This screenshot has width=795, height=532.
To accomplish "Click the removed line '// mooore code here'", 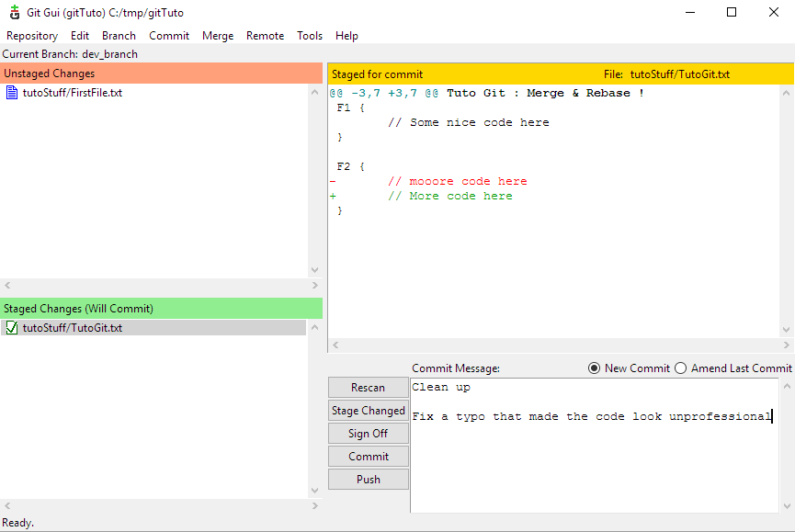I will coord(458,181).
